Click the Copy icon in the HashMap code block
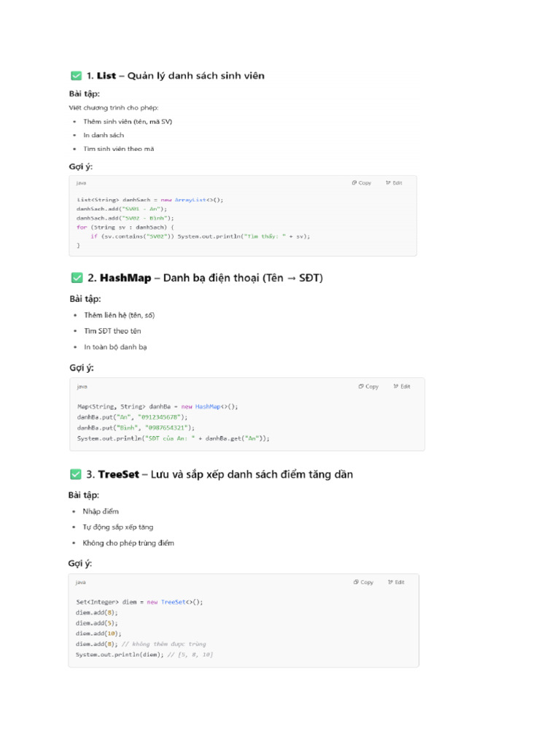Image resolution: width=560 pixels, height=747 pixels. click(362, 387)
